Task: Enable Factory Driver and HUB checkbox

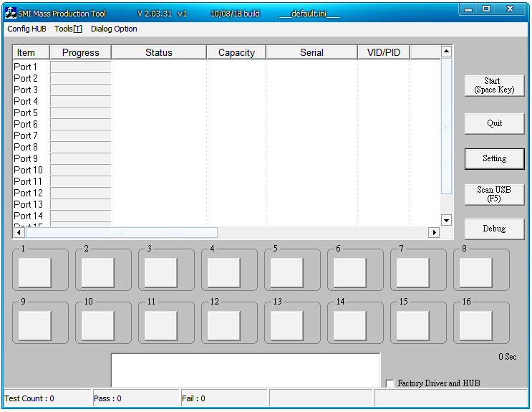Action: [x=390, y=383]
